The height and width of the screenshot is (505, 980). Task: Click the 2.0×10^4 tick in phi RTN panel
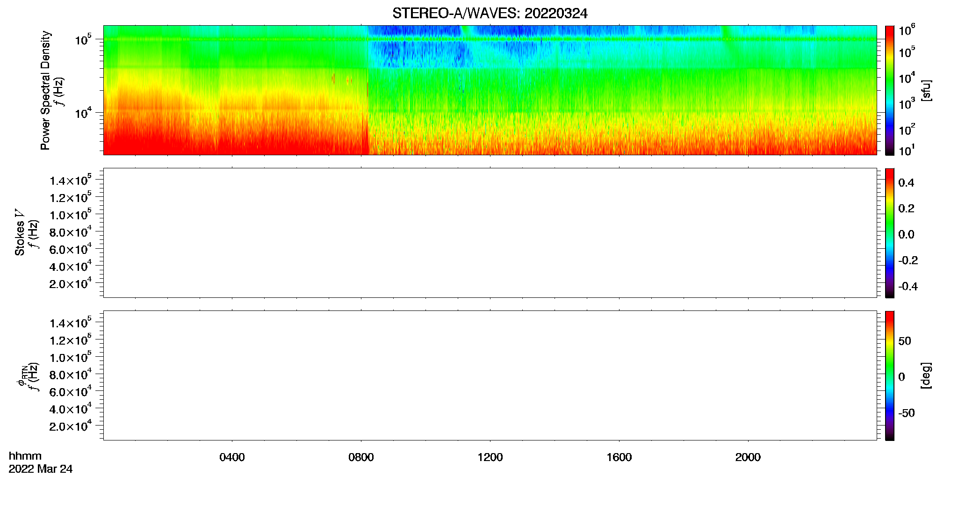coord(71,425)
